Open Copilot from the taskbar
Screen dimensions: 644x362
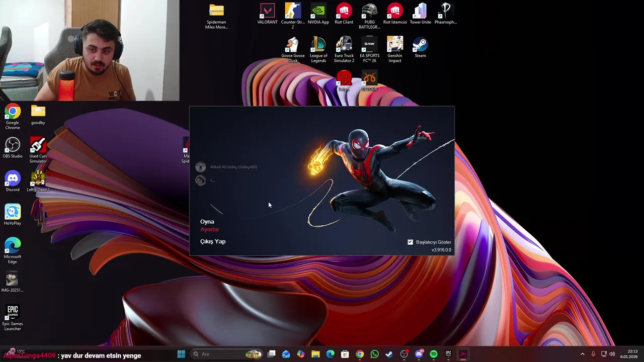pos(301,354)
